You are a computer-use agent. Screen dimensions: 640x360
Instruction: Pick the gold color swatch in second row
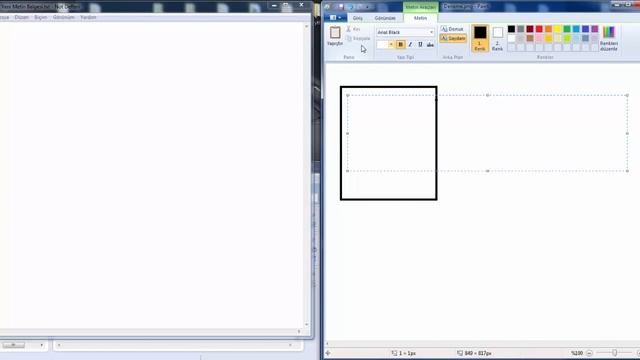[548, 38]
